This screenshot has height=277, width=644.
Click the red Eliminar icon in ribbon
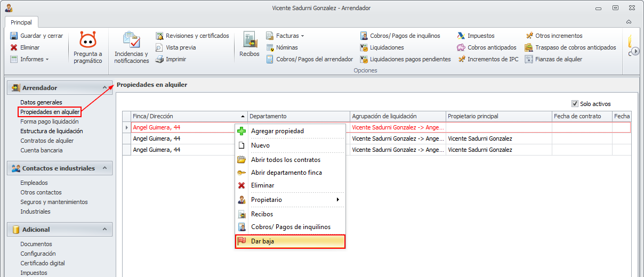pyautogui.click(x=14, y=47)
